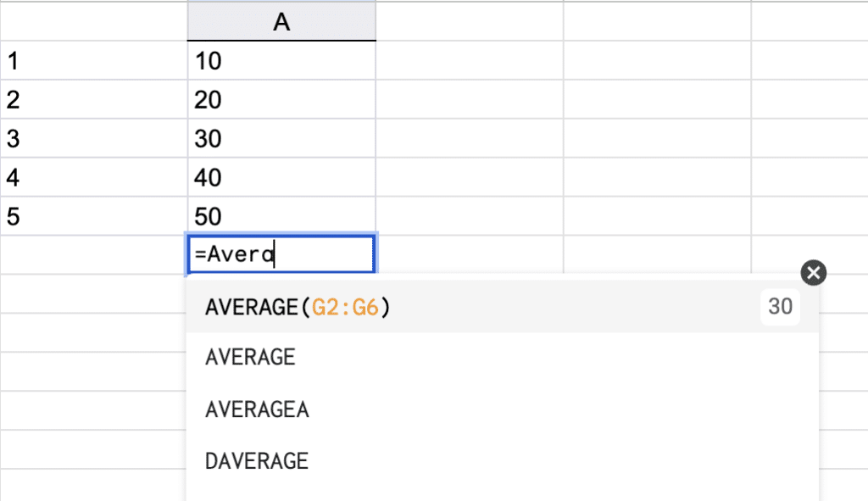The height and width of the screenshot is (501, 868).
Task: Select the empty cell right of 10
Action: pos(470,61)
